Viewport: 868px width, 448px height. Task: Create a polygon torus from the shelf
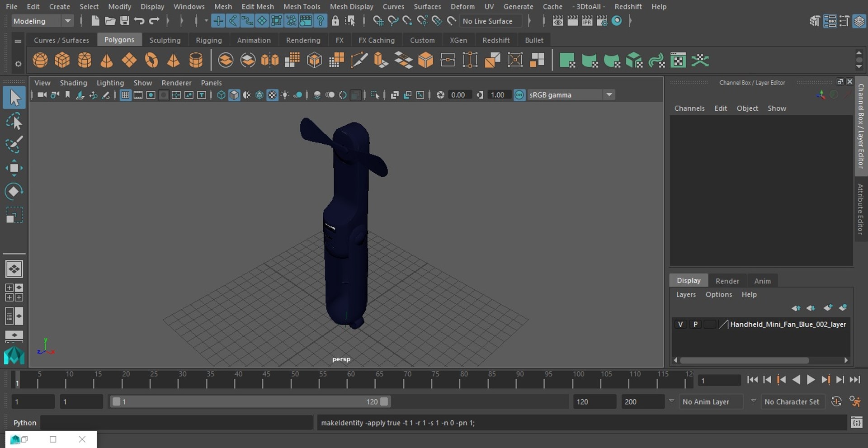pos(151,60)
